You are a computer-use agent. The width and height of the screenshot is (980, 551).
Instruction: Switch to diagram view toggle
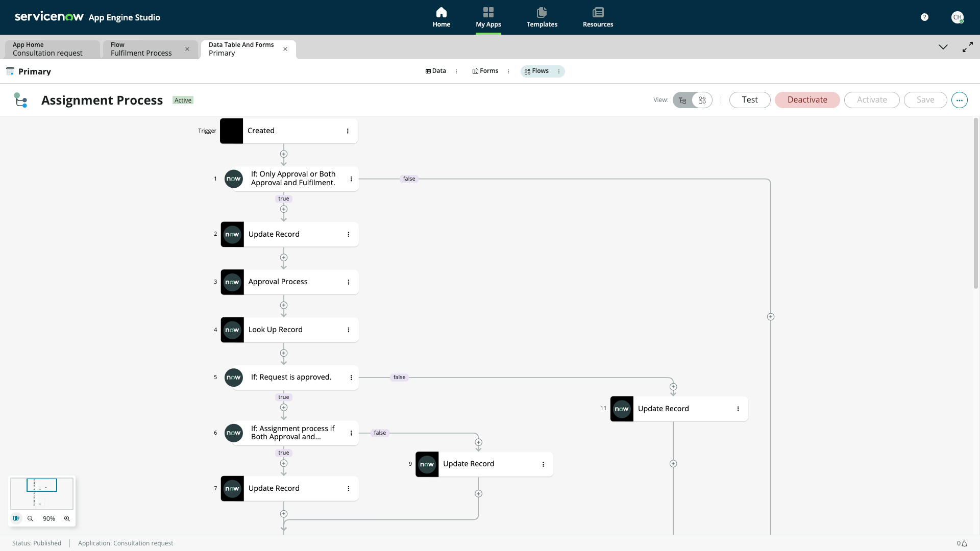coord(702,100)
